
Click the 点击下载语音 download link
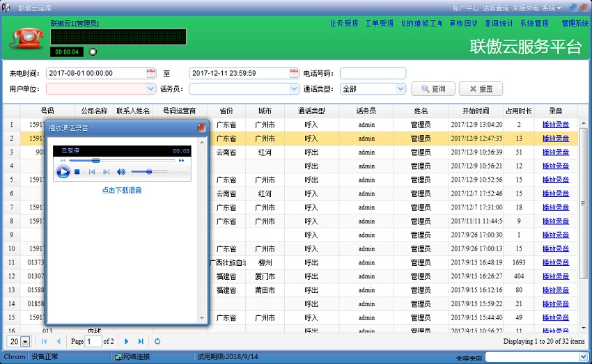pyautogui.click(x=122, y=190)
